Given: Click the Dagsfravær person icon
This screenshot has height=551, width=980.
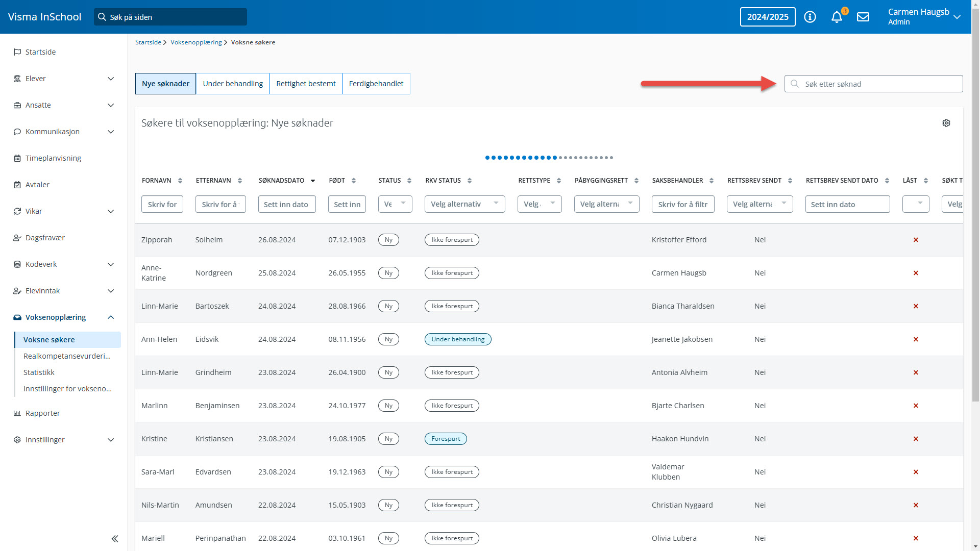Looking at the screenshot, I should [17, 238].
